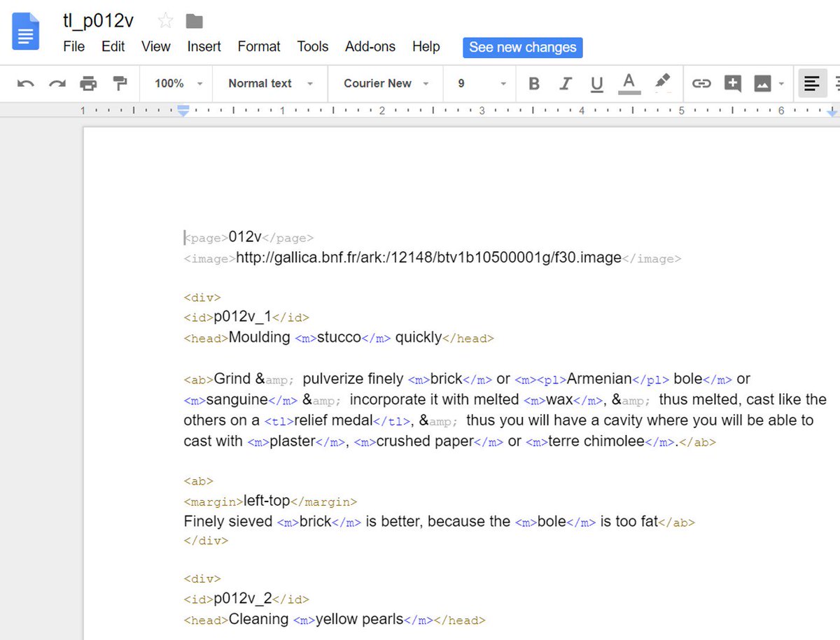
Task: Click the text 'left-top' in margin tag
Action: [x=267, y=501]
